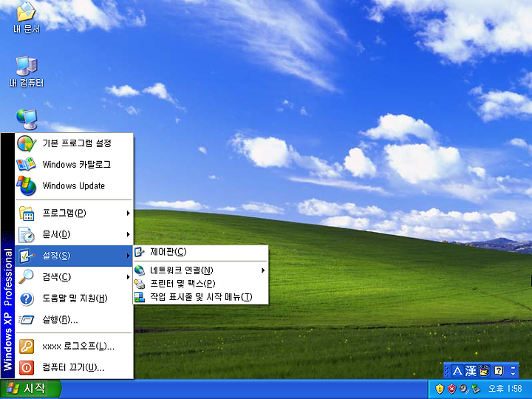532x399 pixels.
Task: Click the language bar A input mode icon
Action: click(457, 371)
